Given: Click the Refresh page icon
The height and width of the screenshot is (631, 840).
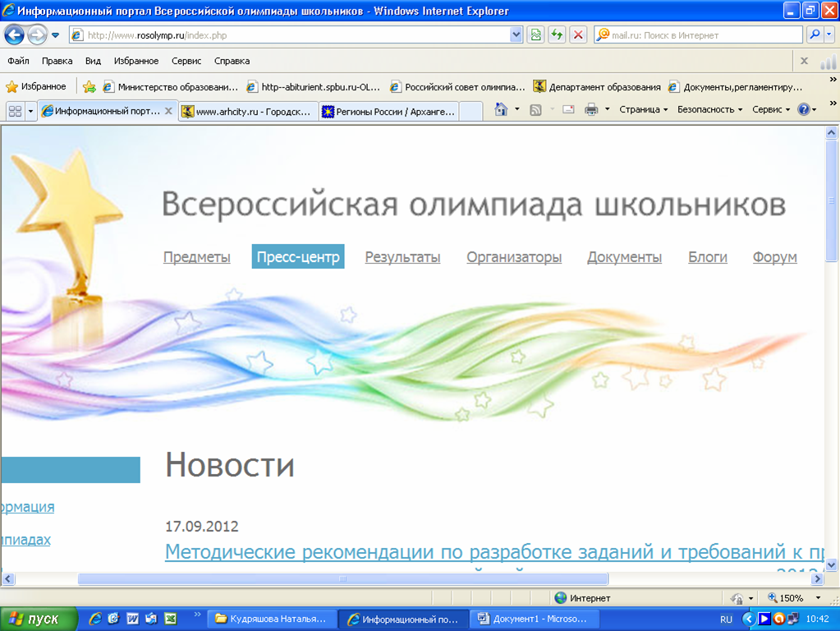Looking at the screenshot, I should tap(558, 35).
